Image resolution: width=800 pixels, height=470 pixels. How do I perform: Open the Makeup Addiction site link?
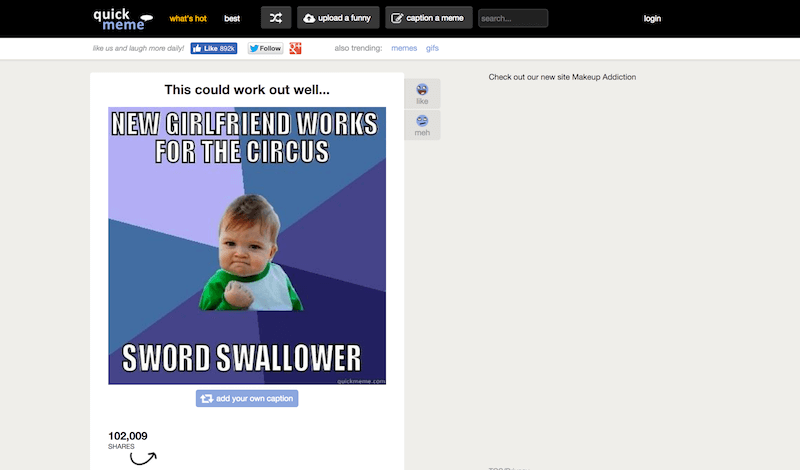coord(562,77)
